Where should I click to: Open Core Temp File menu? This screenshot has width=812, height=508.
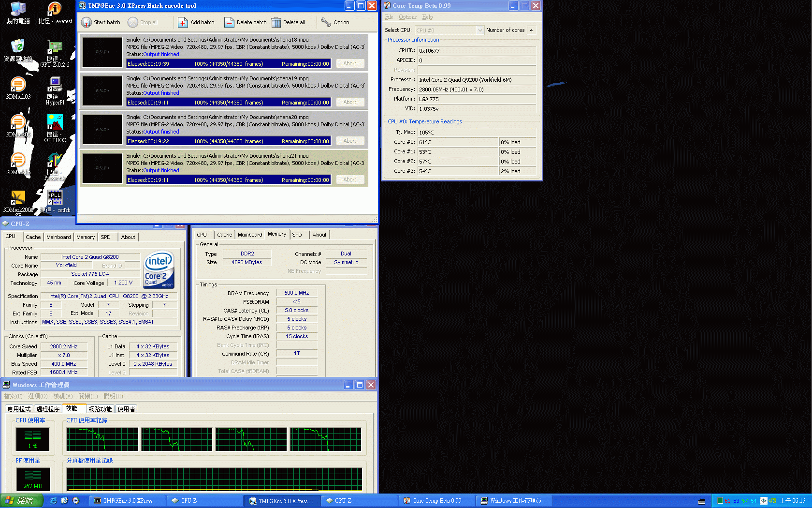(389, 17)
